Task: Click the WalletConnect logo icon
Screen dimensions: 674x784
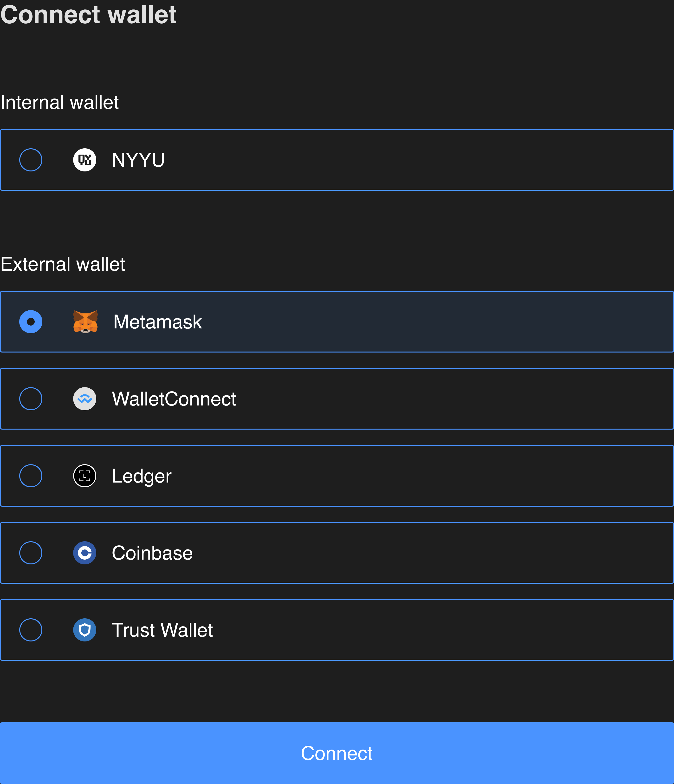Action: coord(85,399)
